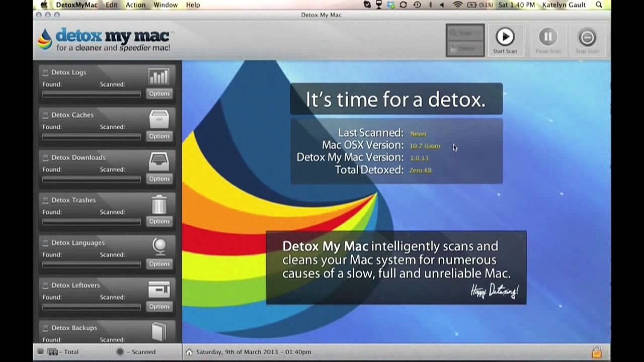Click the Total Detoxed value 'Zero KB'
The height and width of the screenshot is (362, 644).
[x=421, y=170]
